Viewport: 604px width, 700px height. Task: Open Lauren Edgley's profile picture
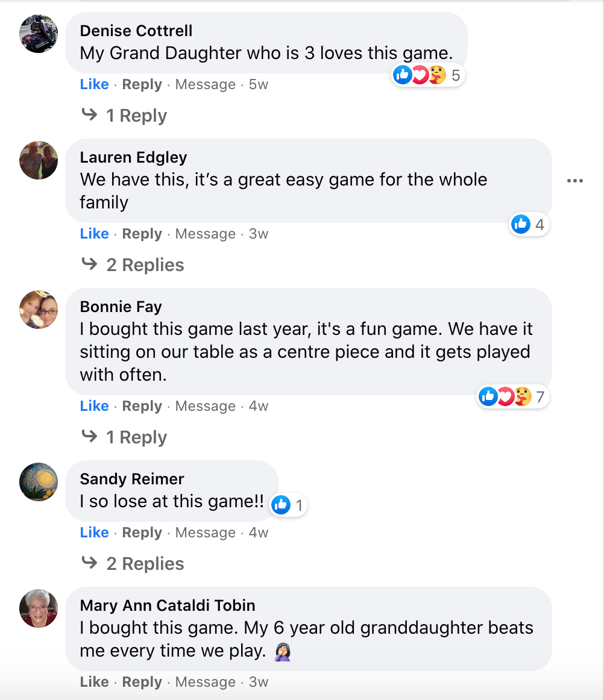pos(39,160)
